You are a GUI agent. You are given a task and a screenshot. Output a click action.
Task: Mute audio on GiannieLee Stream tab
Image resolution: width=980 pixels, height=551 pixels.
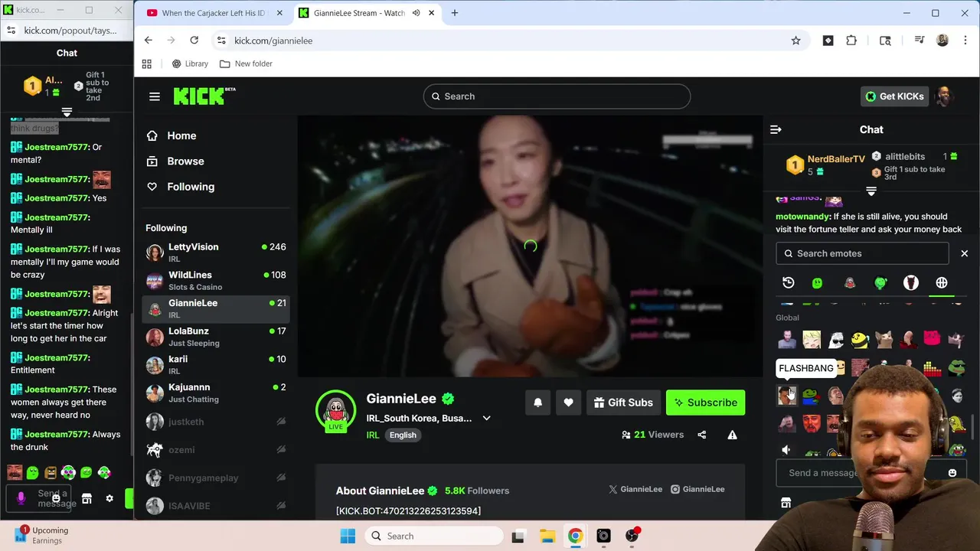(416, 13)
